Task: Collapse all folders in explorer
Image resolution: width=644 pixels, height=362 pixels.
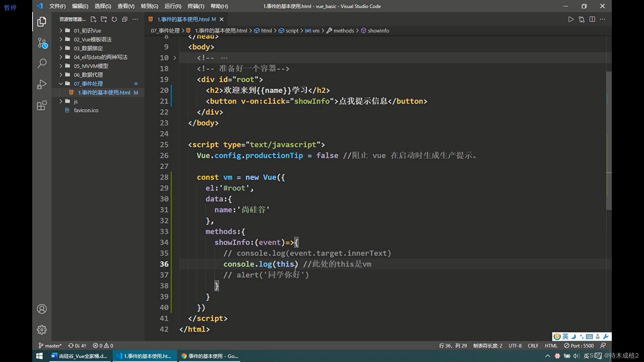Action: point(124,19)
